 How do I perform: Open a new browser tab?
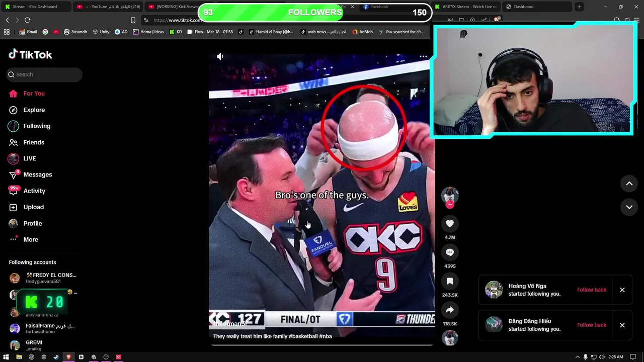[579, 7]
